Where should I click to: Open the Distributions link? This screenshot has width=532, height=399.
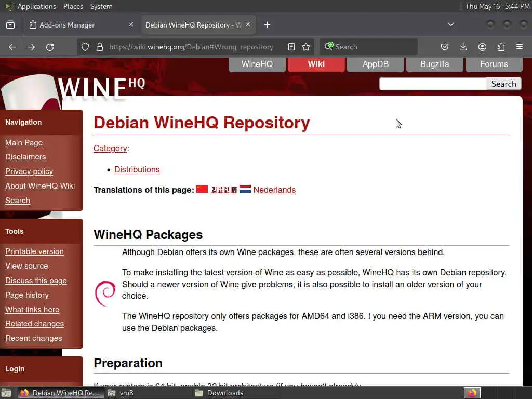click(137, 170)
